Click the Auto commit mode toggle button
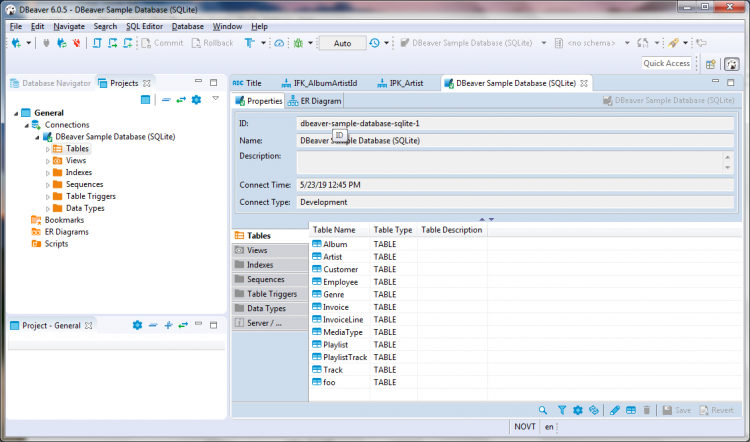This screenshot has width=750, height=442. pos(342,43)
